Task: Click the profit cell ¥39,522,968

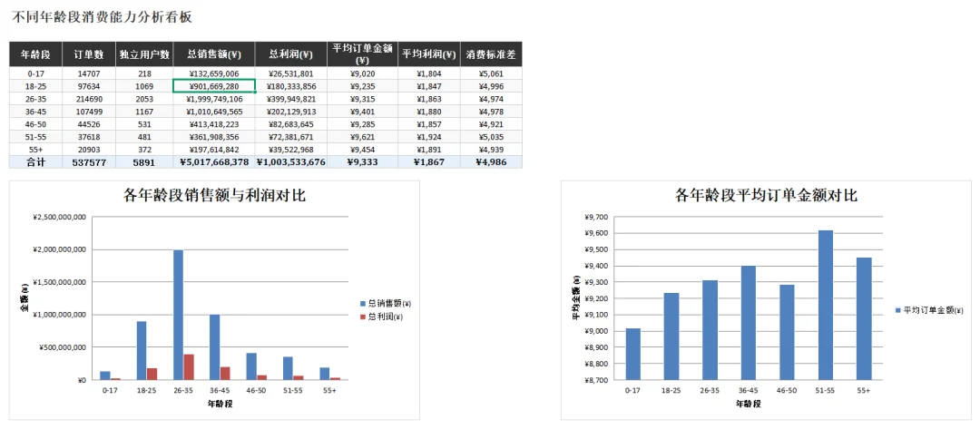Action: point(291,150)
